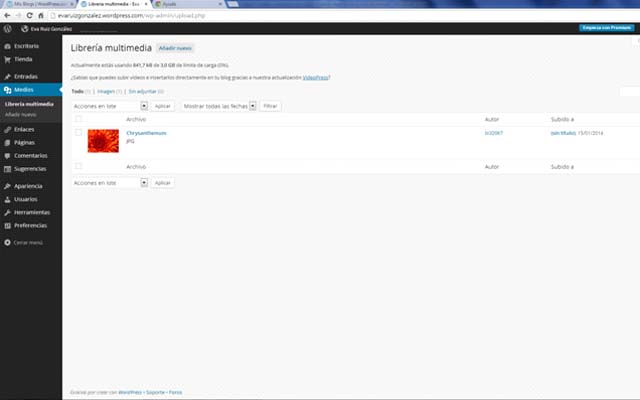Image resolution: width=640 pixels, height=400 pixels.
Task: Open the Escritorio dashboard icon
Action: (7, 46)
